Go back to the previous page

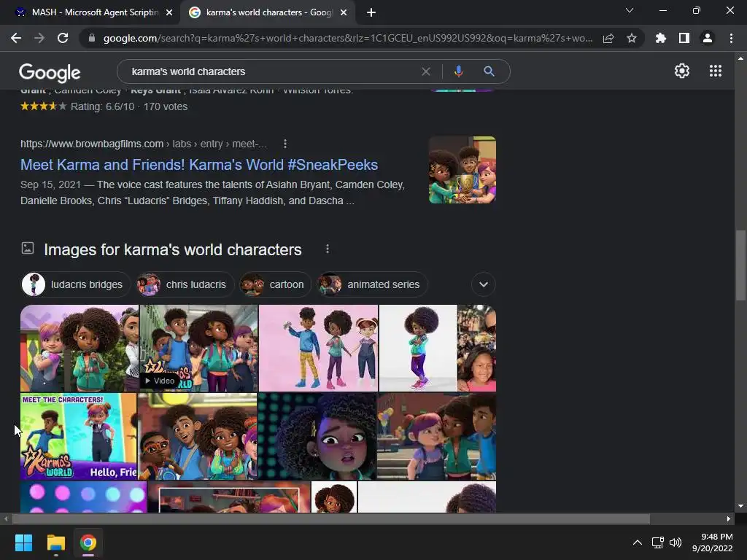click(x=16, y=38)
